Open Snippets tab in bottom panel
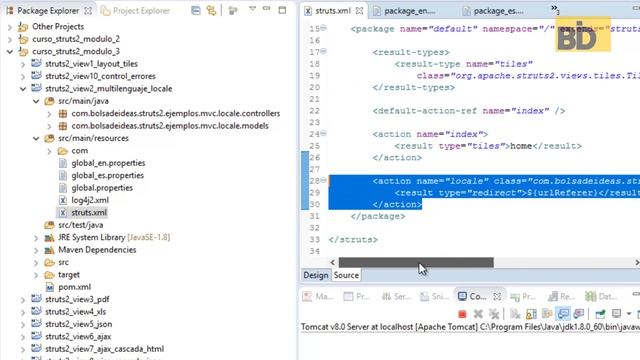Image resolution: width=640 pixels, height=360 pixels. coord(434,296)
